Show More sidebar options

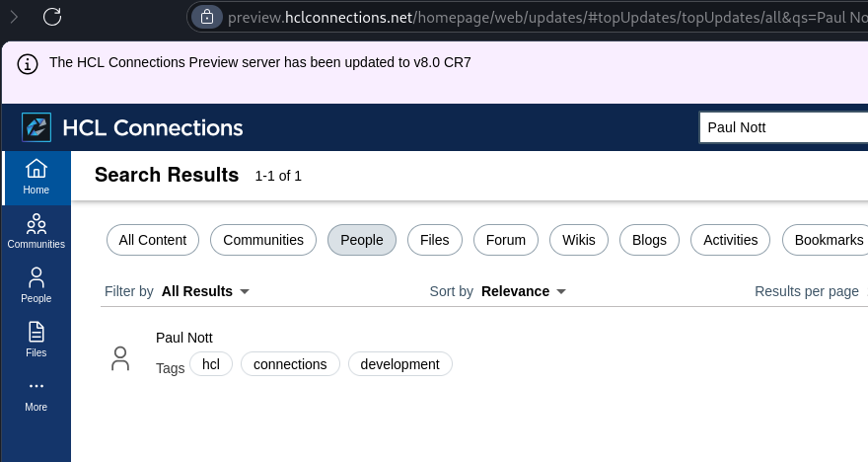click(x=36, y=395)
